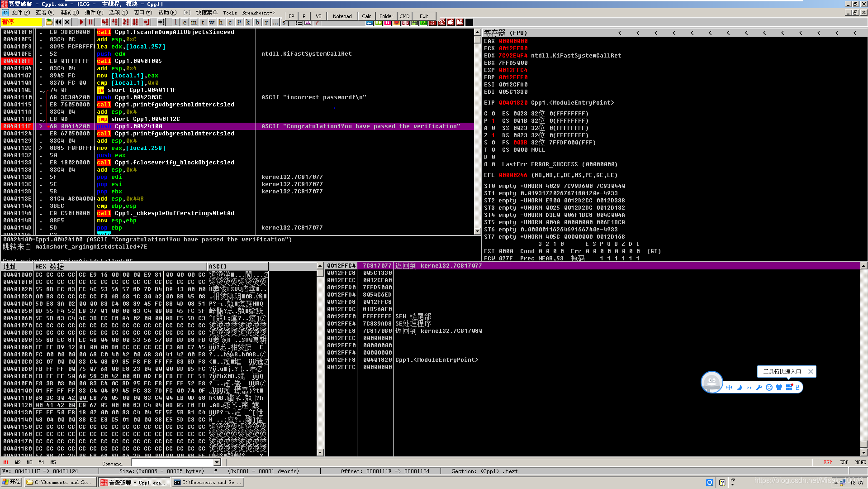Click the Exit quick button
The image size is (868, 489).
423,16
